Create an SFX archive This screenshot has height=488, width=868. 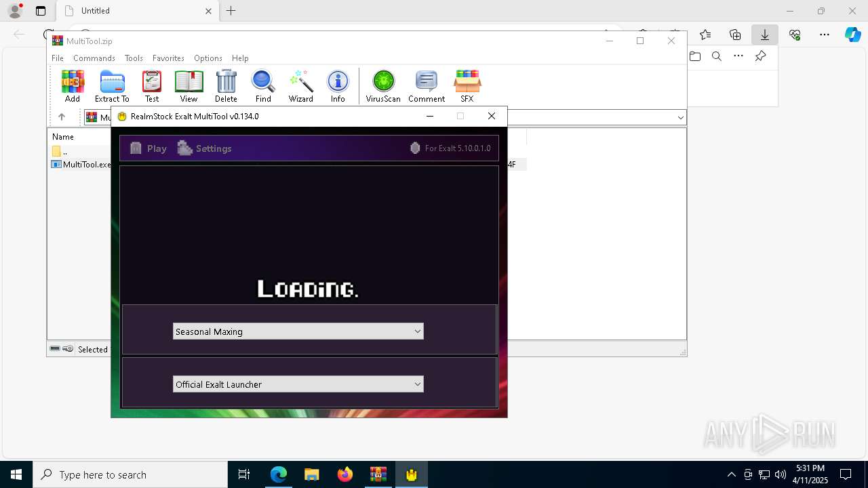pos(467,86)
